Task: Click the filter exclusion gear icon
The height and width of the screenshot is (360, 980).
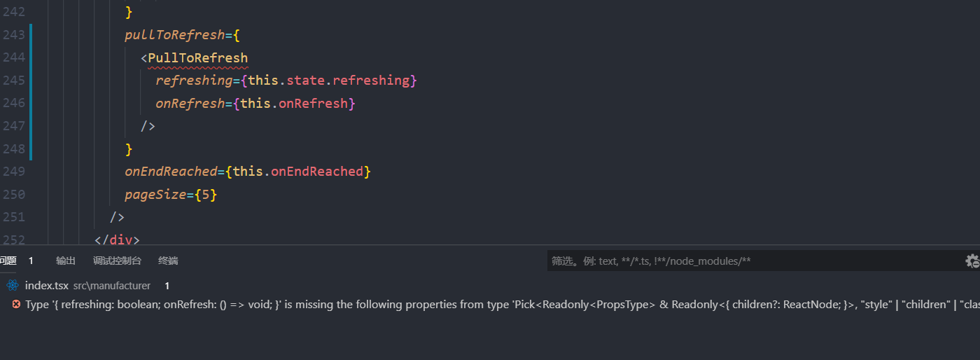Action: click(972, 261)
